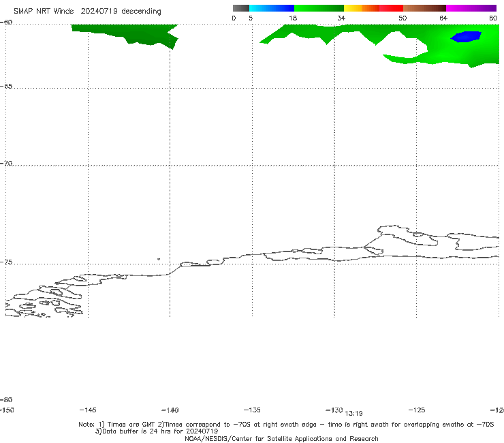This screenshot has width=504, height=443.
Task: Click the longitude label "-125"
Action: coord(417,410)
